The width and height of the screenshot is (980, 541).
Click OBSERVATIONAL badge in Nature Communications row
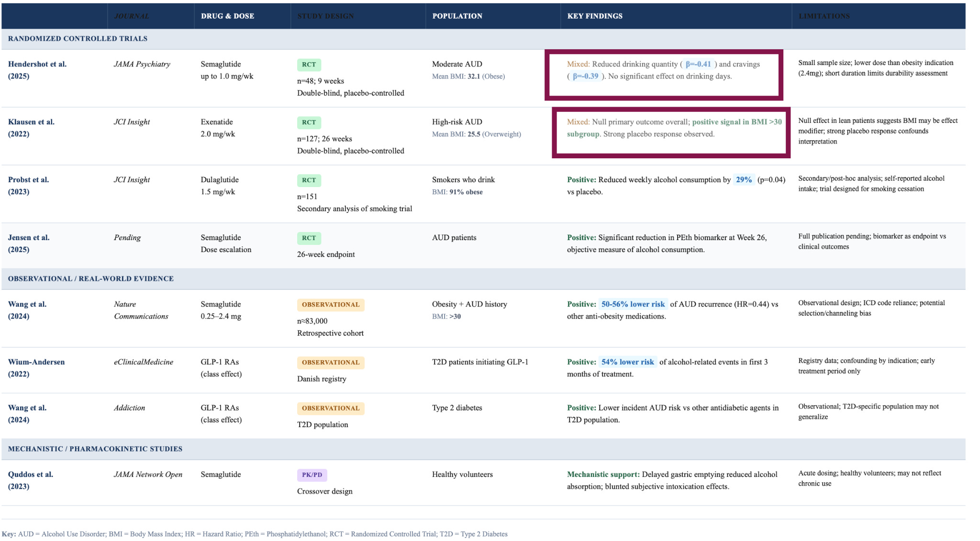click(331, 305)
